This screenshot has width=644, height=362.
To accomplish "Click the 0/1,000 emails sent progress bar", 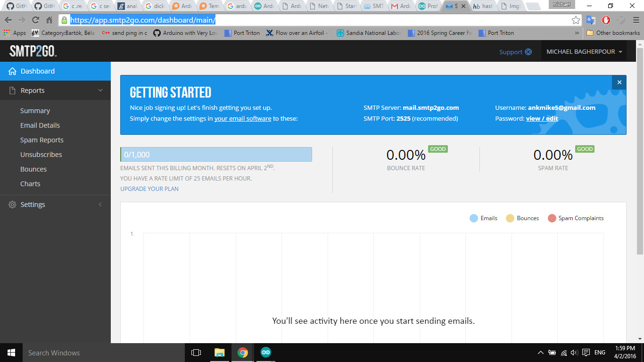I will [216, 155].
